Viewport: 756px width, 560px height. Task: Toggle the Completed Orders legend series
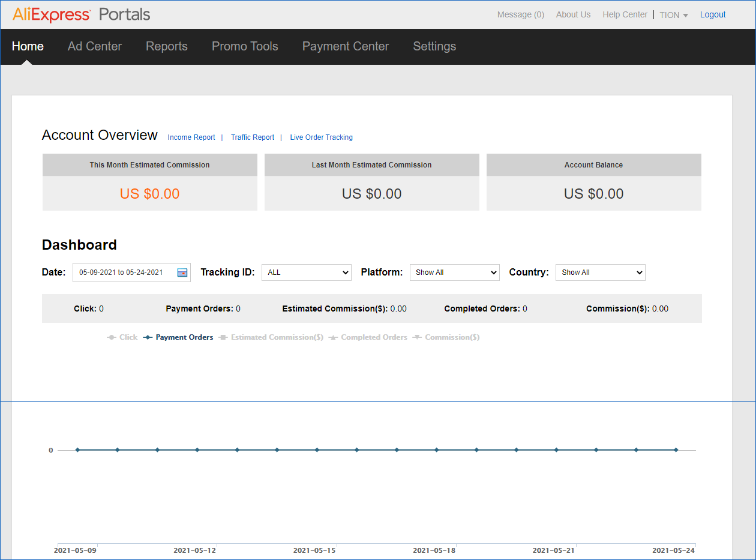(x=368, y=337)
